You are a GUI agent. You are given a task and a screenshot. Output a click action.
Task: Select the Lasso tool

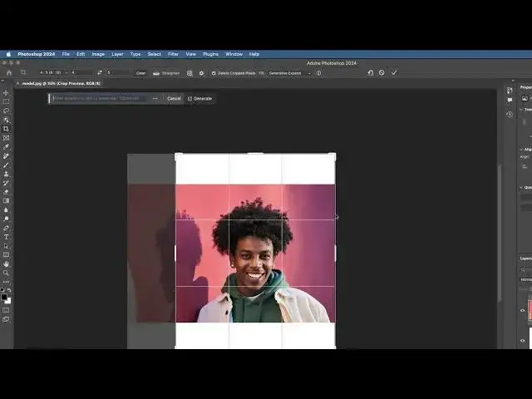[x=6, y=111]
